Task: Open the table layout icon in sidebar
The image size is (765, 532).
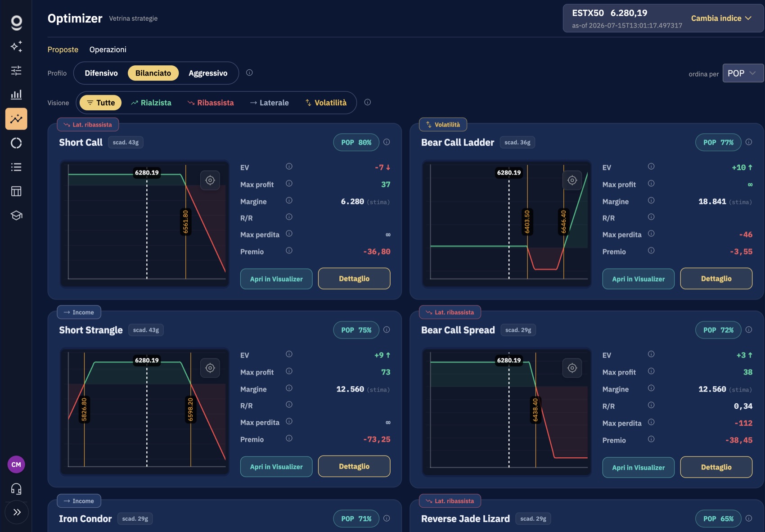Action: coord(16,191)
